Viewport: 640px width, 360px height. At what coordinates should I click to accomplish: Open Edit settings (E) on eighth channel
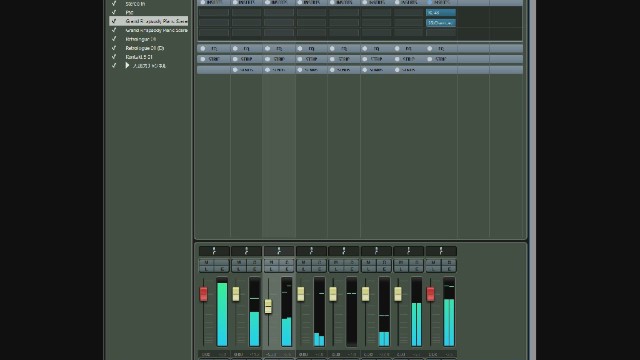(x=449, y=269)
